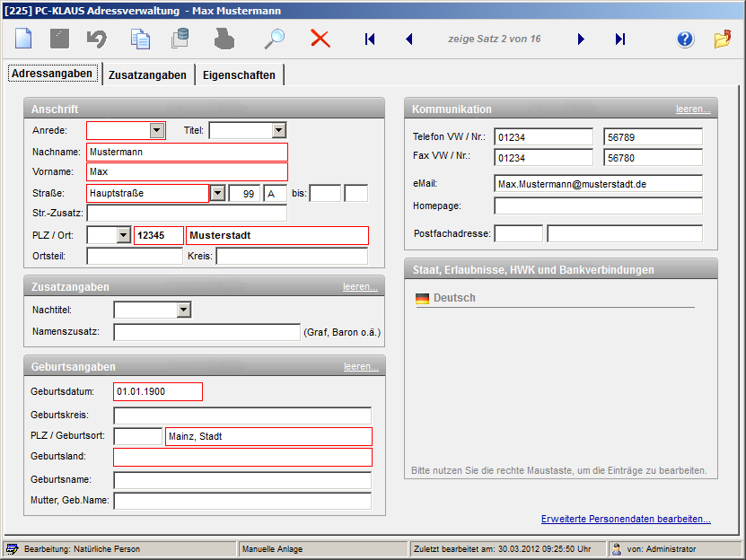Open search with the magnifying glass icon
The height and width of the screenshot is (560, 746).
point(274,39)
